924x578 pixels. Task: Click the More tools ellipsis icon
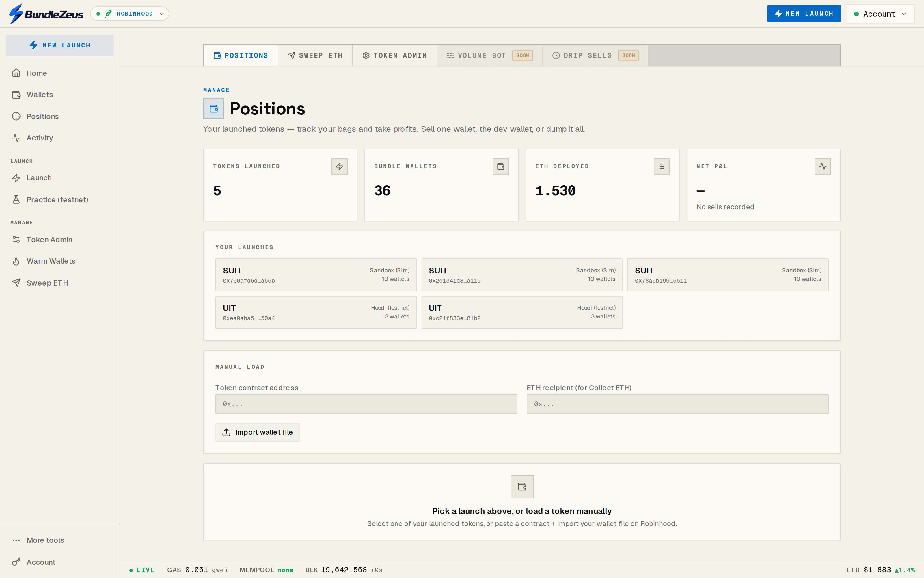(x=16, y=540)
